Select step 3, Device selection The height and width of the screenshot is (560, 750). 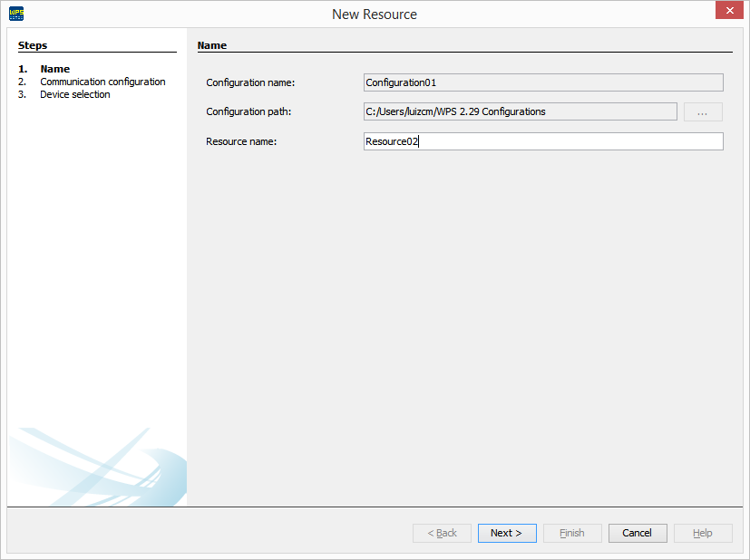pyautogui.click(x=74, y=94)
